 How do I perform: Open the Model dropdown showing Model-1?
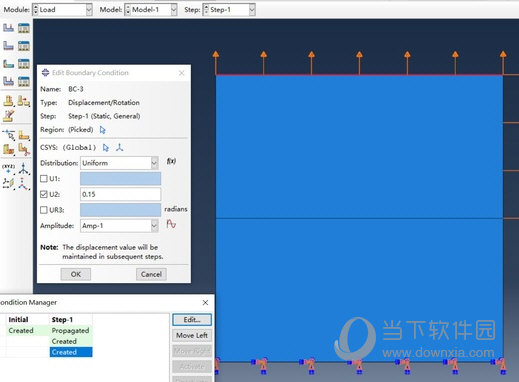coord(151,10)
